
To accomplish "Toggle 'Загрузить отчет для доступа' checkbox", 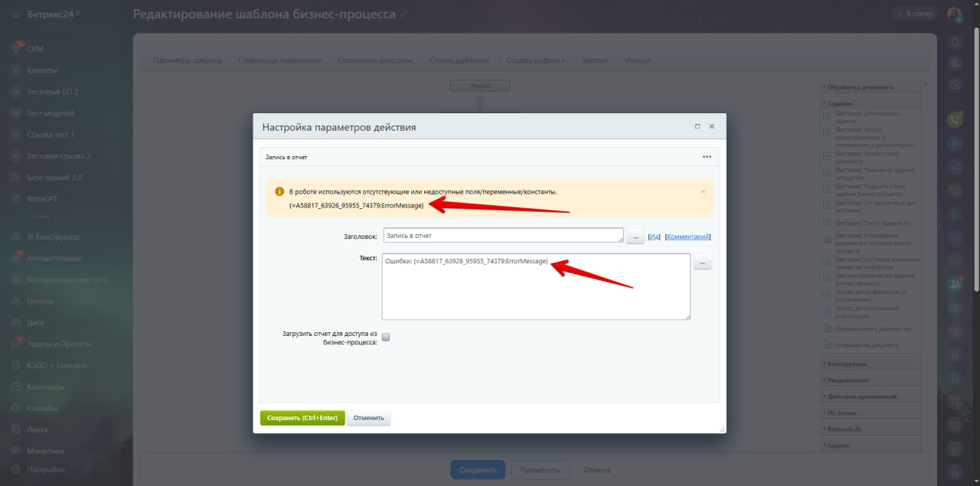I will click(386, 337).
